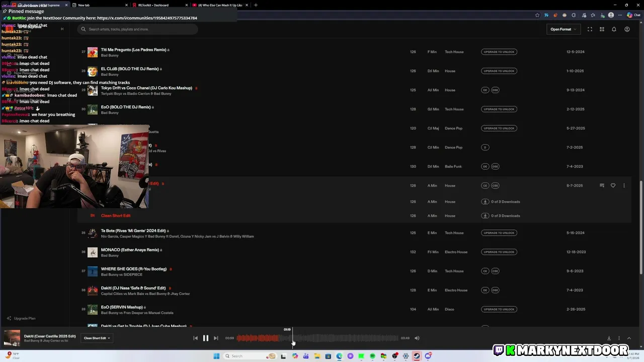This screenshot has width=644, height=362.
Task: Click DSE badge on Baile Funk row
Action: coord(495,166)
